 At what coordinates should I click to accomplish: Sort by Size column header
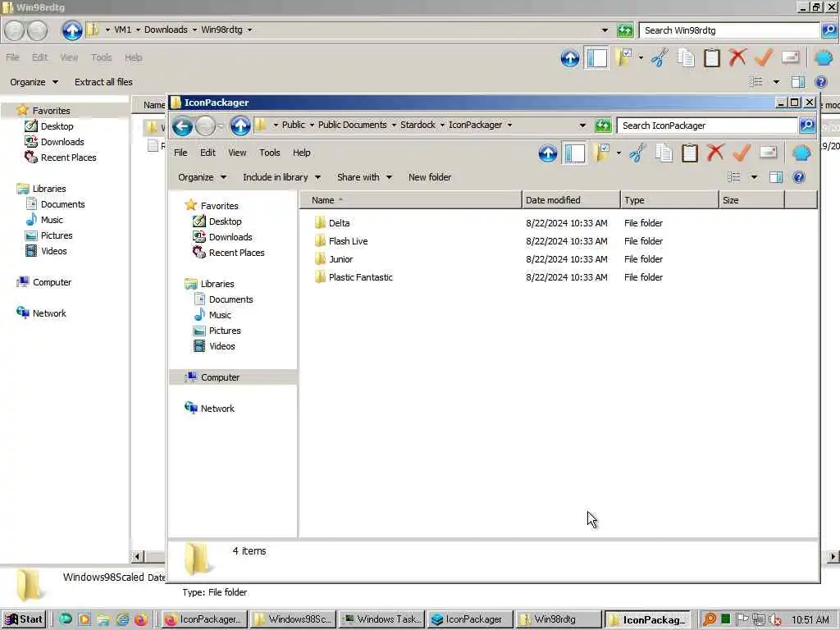coord(751,200)
